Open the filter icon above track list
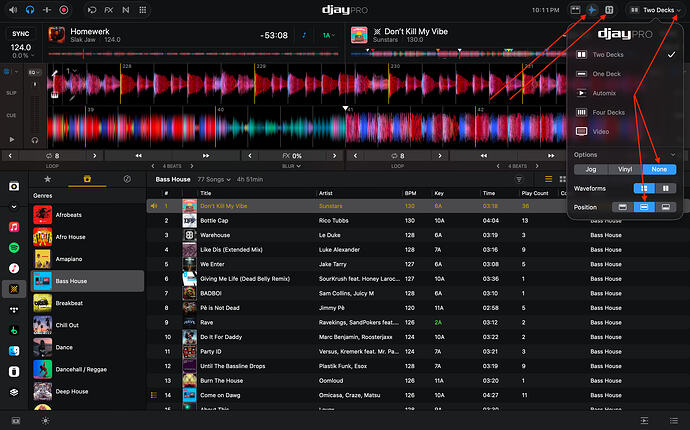The width and height of the screenshot is (690, 430). pos(519,179)
